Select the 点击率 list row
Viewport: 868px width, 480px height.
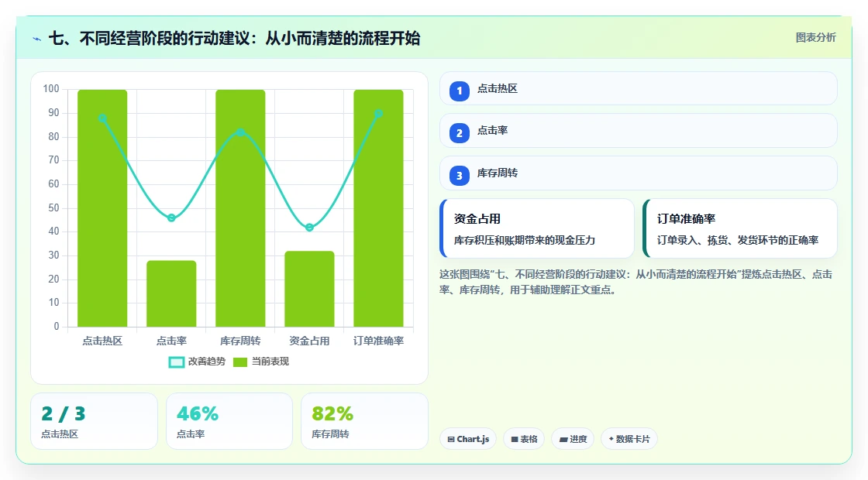pos(639,131)
